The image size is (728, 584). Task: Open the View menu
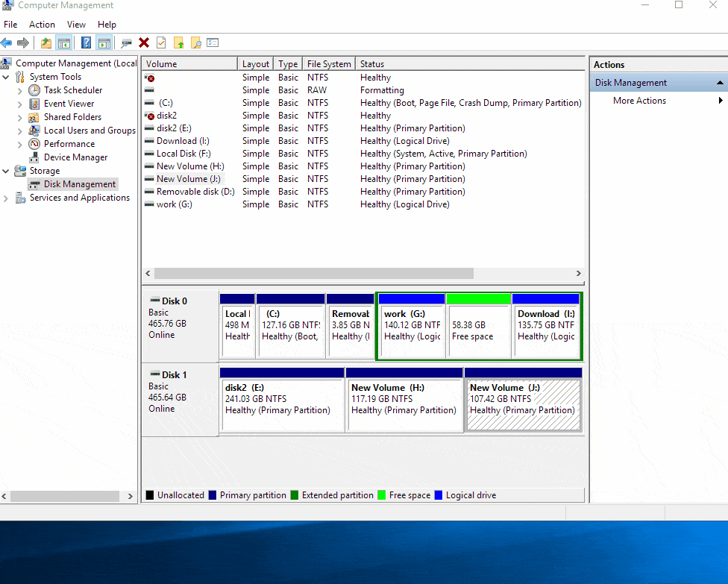76,24
